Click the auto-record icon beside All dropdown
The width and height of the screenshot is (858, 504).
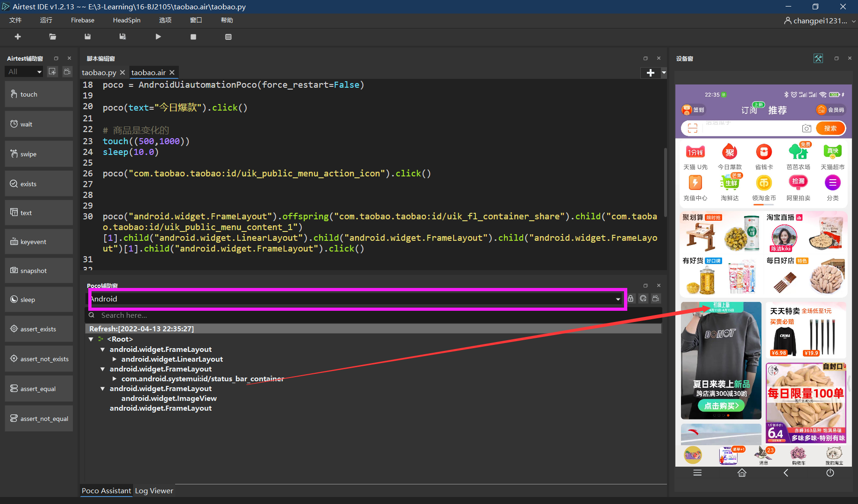coord(52,71)
